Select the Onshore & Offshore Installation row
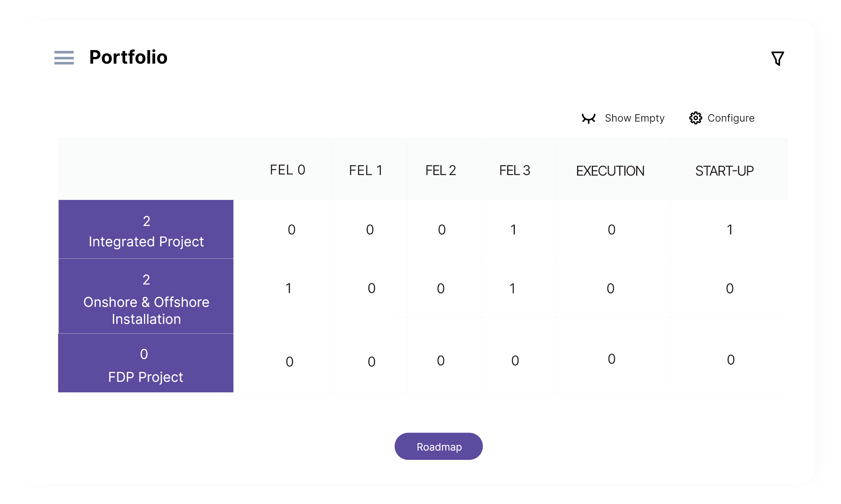The width and height of the screenshot is (841, 504). tap(146, 296)
